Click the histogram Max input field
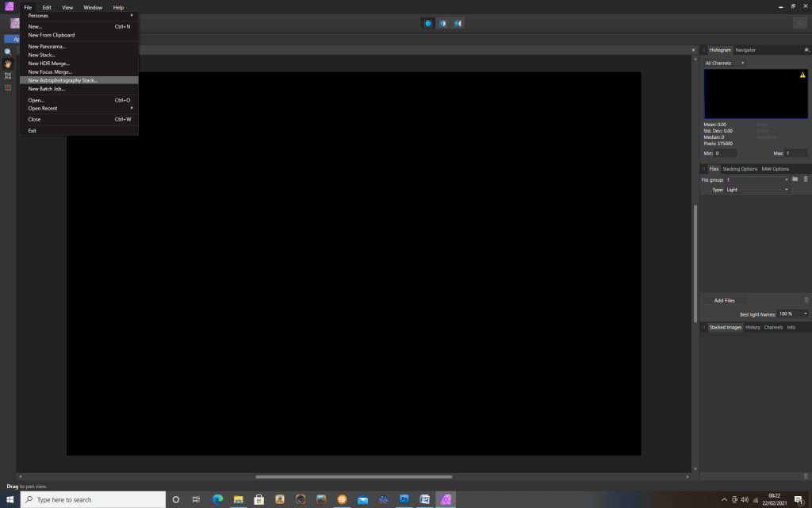This screenshot has height=508, width=812. point(796,153)
